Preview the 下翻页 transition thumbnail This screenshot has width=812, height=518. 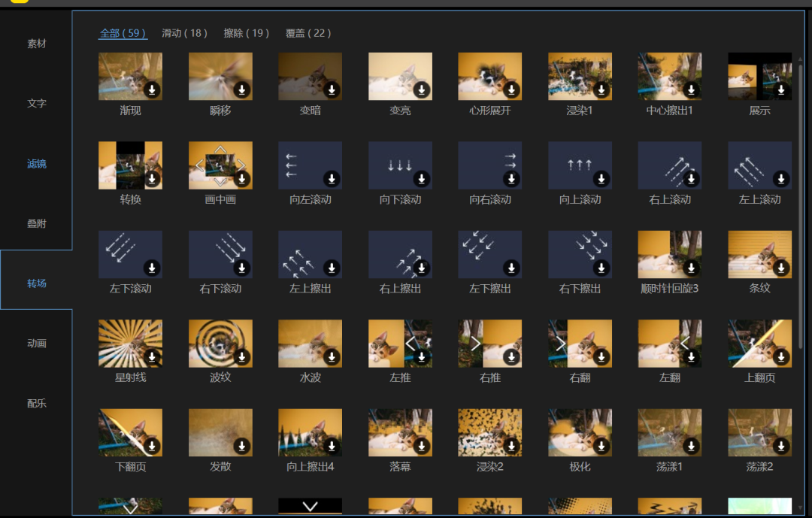coord(131,432)
